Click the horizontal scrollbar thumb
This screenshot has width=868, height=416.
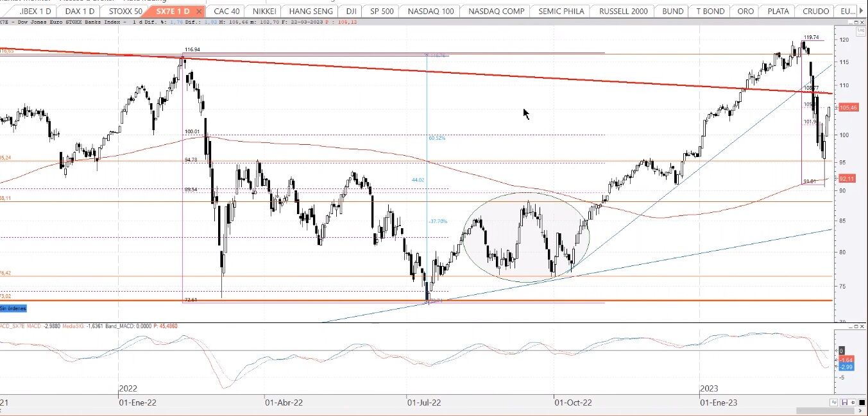pyautogui.click(x=825, y=410)
